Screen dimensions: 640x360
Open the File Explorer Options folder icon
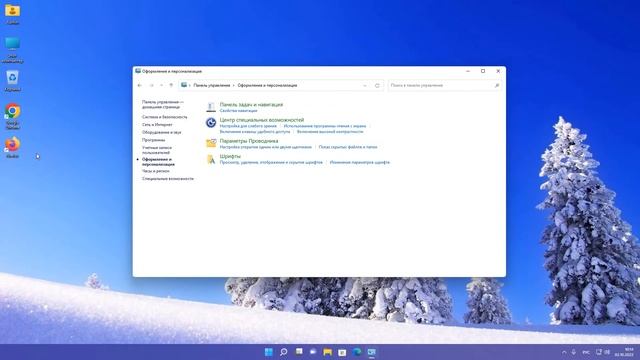point(211,143)
